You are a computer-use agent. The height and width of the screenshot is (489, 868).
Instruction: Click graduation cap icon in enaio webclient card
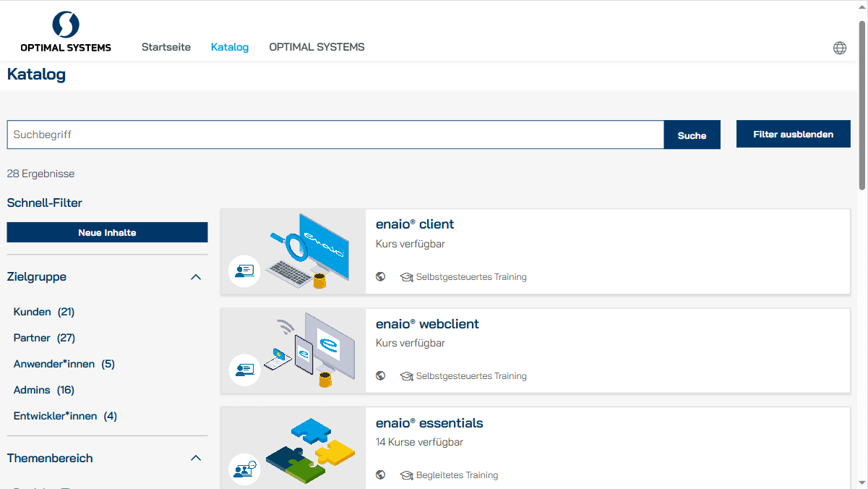406,376
